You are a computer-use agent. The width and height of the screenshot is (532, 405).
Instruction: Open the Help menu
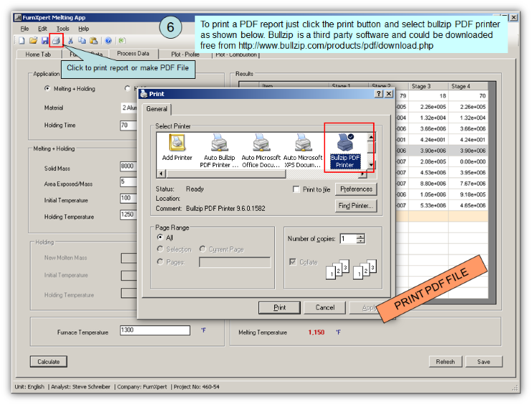(84, 29)
